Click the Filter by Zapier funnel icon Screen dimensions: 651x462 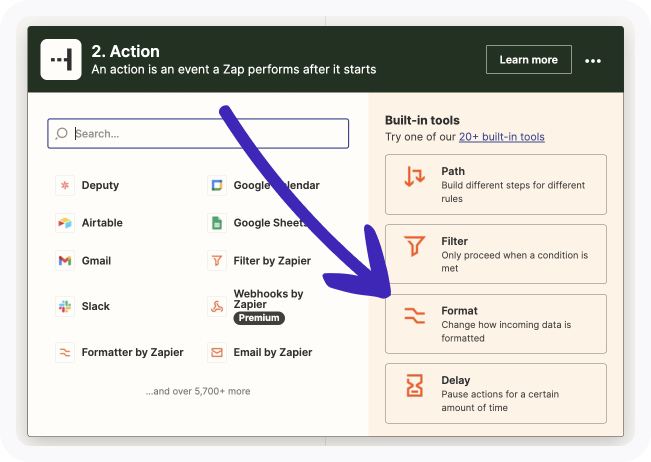216,261
